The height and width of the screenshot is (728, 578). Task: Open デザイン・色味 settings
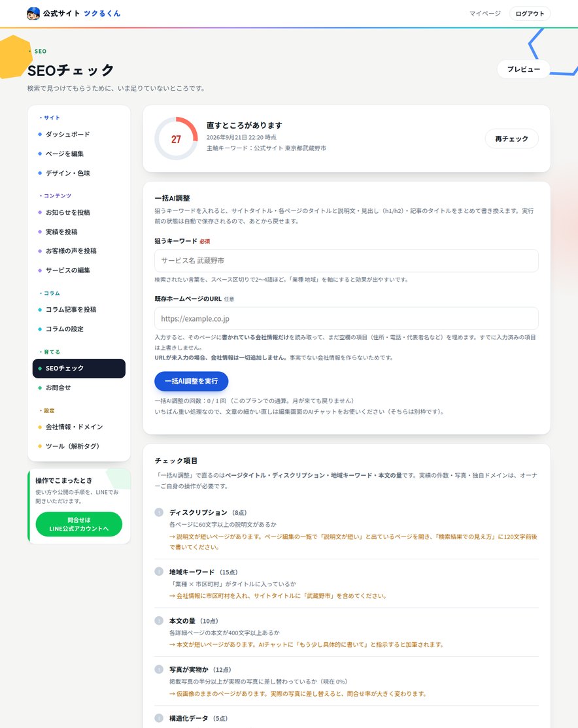click(x=79, y=173)
